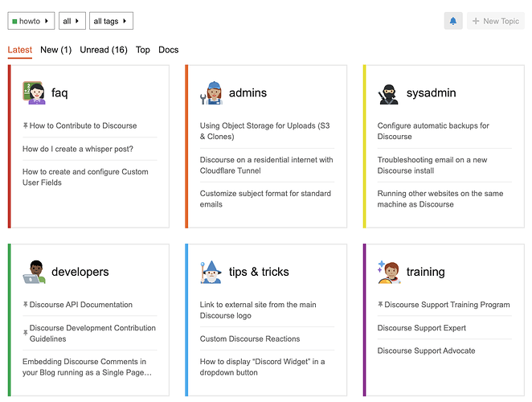
Task: Open Discourse Development Contribution Guidelines topic
Action: pyautogui.click(x=92, y=333)
